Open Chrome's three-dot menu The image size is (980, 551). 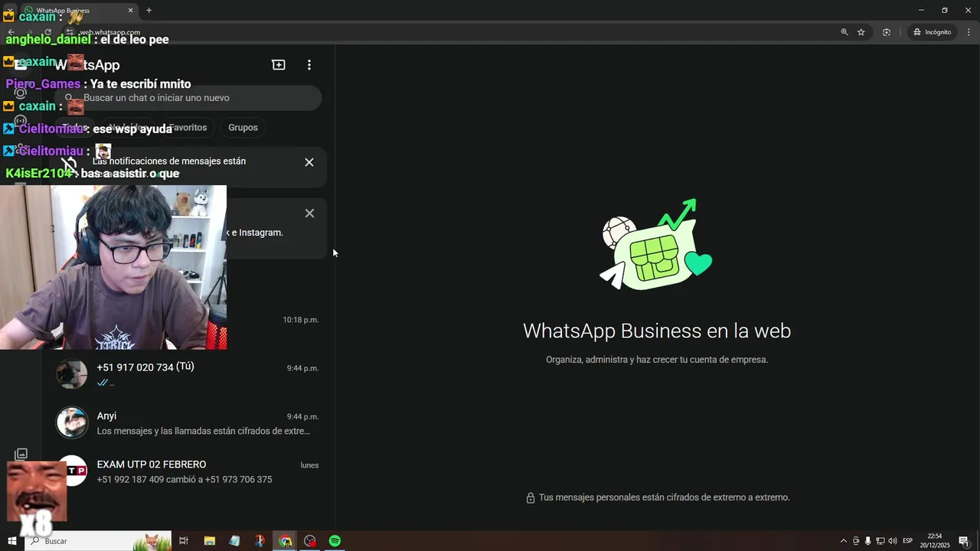(969, 32)
